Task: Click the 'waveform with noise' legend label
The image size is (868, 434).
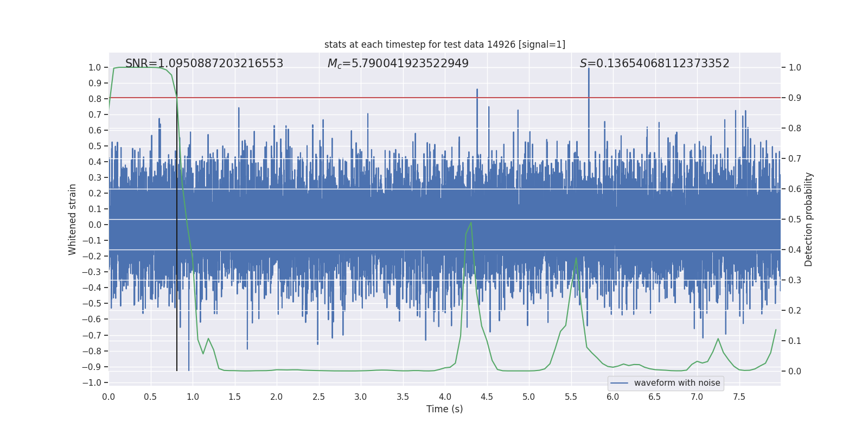Action: coord(676,383)
